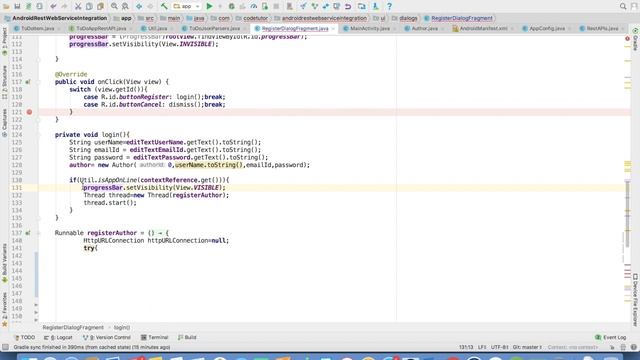The height and width of the screenshot is (360, 640).
Task: Click the Redo arrow in toolbar
Action: click(64, 7)
